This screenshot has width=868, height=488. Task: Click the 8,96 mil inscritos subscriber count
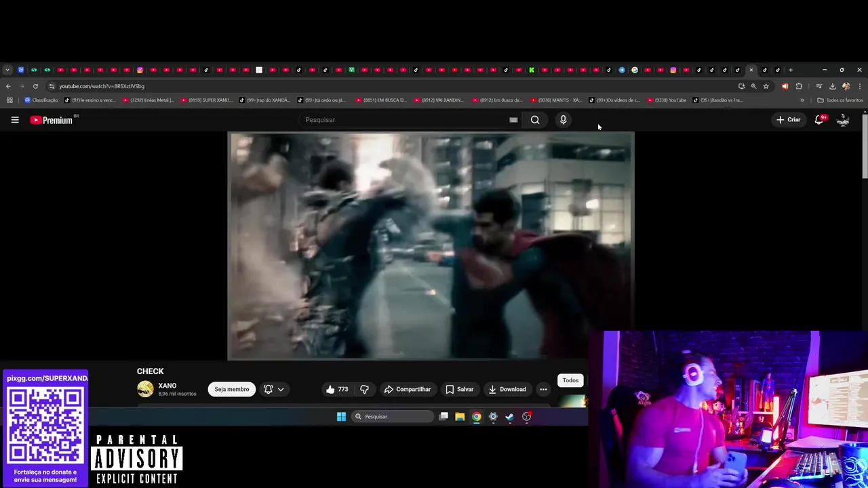click(x=177, y=394)
